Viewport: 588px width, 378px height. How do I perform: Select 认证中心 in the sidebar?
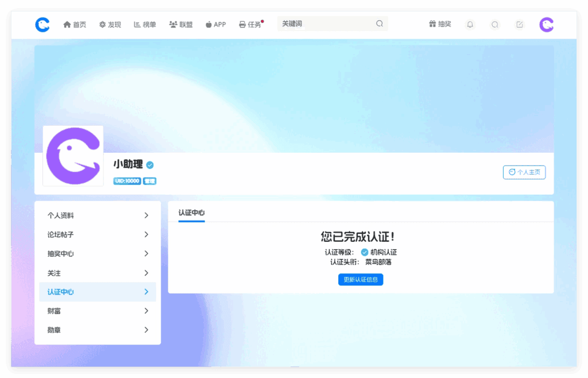pyautogui.click(x=98, y=292)
